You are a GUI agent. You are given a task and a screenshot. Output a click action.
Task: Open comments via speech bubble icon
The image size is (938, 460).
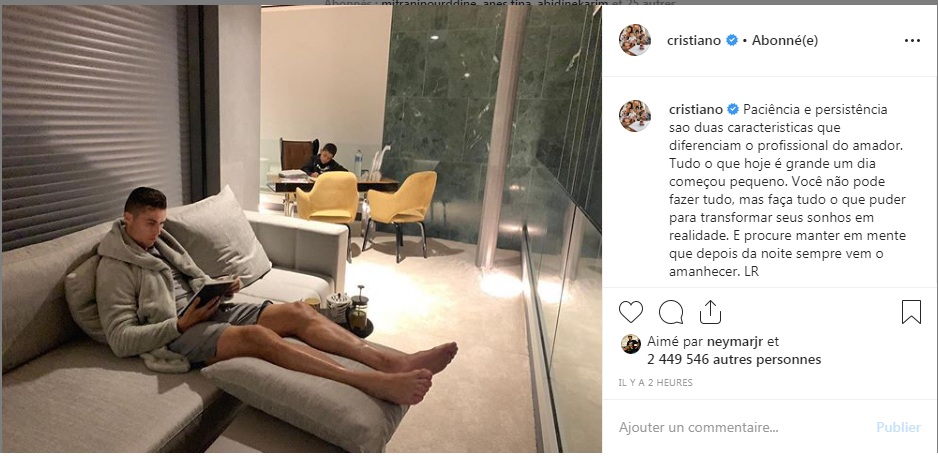[671, 312]
